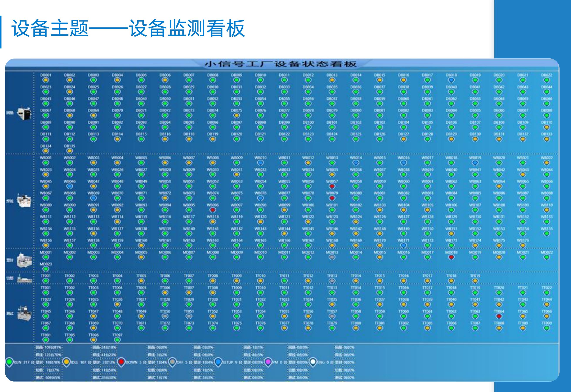Viewport: 571px width, 392px height.
Task: Click the blue SETUP legend marker
Action: click(x=218, y=362)
